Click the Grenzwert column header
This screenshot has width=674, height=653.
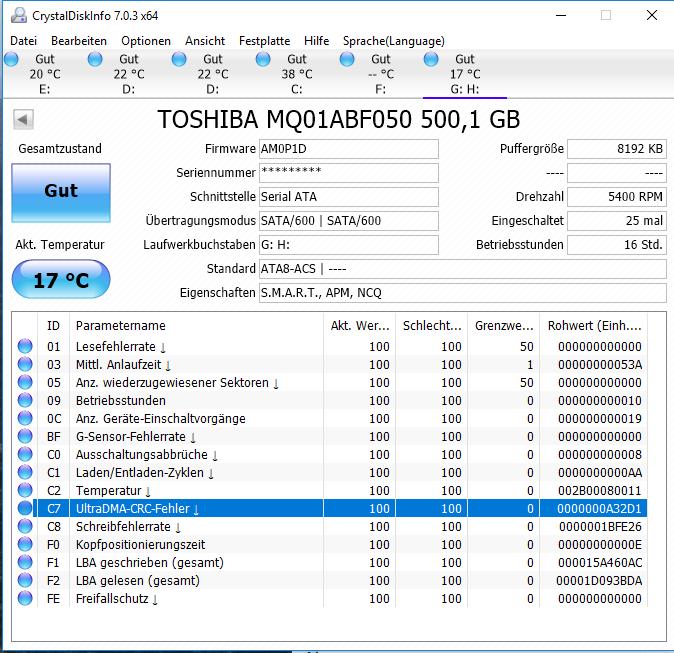[x=504, y=326]
